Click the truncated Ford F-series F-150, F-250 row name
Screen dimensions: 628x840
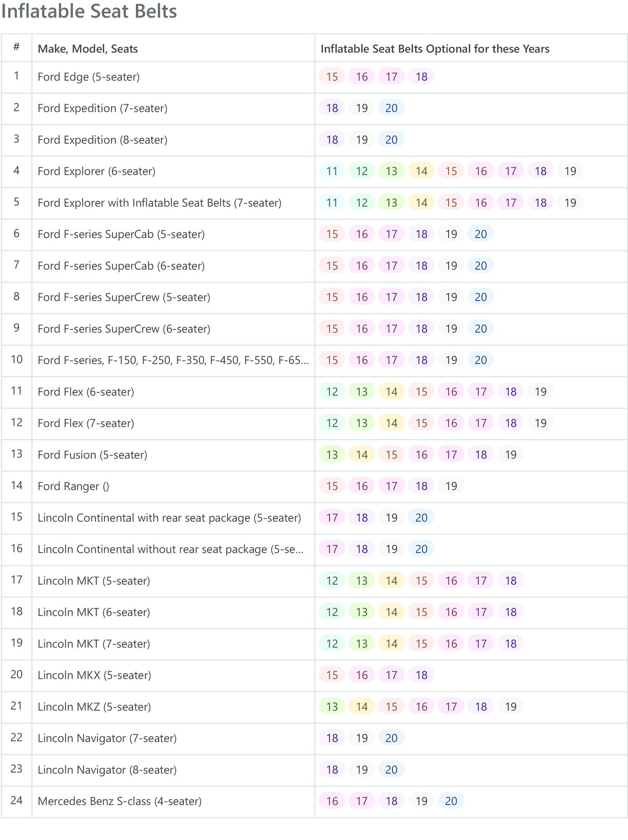[x=174, y=360]
